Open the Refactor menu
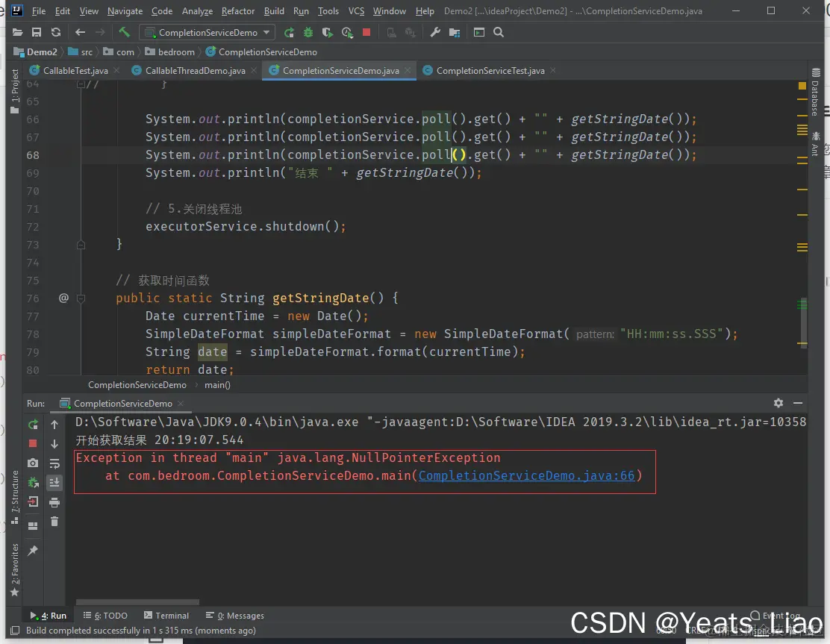This screenshot has width=830, height=644. click(x=237, y=10)
